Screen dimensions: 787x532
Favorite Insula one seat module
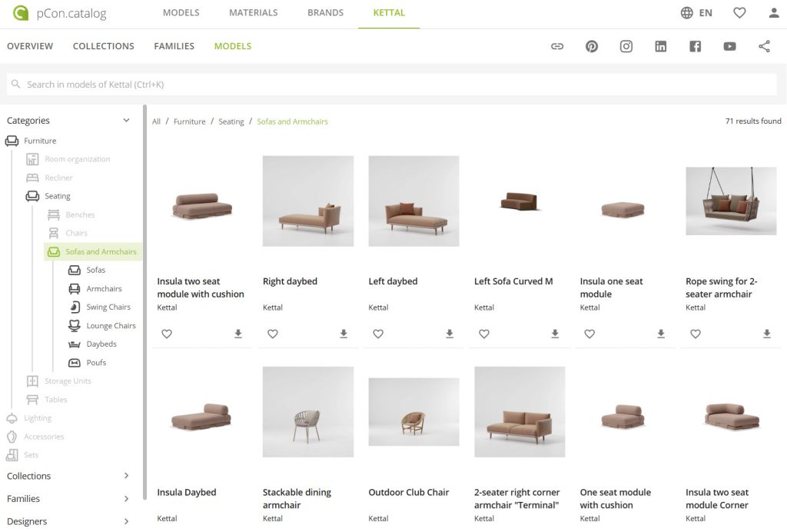(x=589, y=334)
